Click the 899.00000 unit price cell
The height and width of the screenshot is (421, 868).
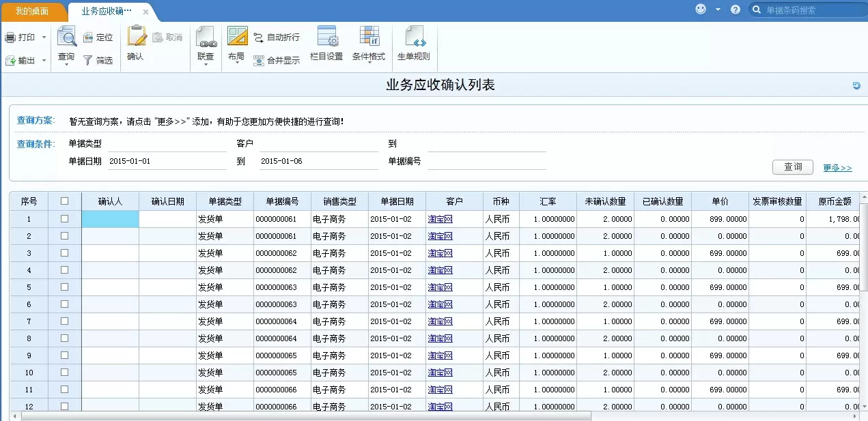coord(720,219)
